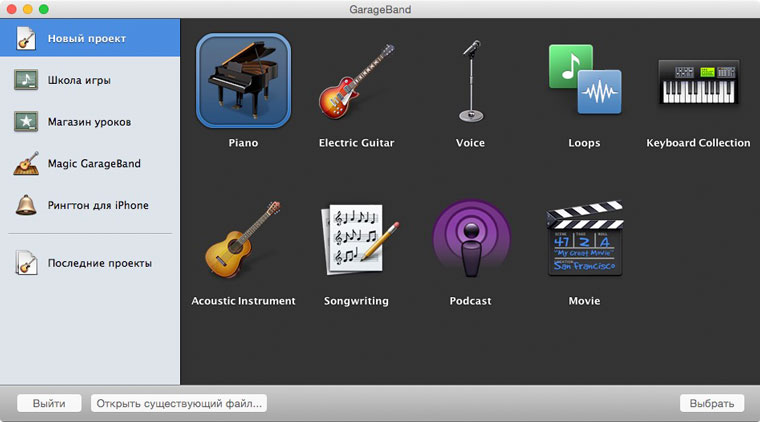760x422 pixels.
Task: Show Последние проекты list
Action: pos(90,263)
